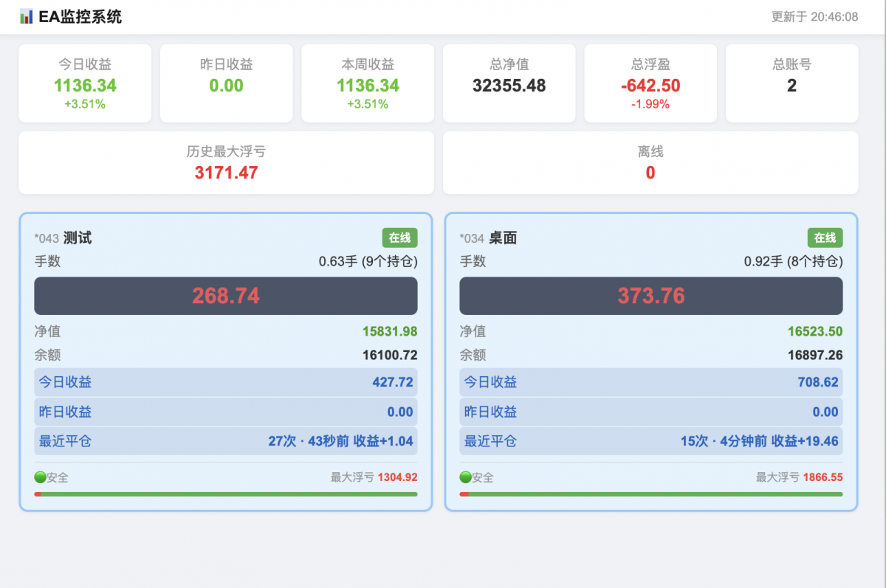The width and height of the screenshot is (886, 588).
Task: Click the 268.74 floating loss bar
Action: pyautogui.click(x=226, y=296)
